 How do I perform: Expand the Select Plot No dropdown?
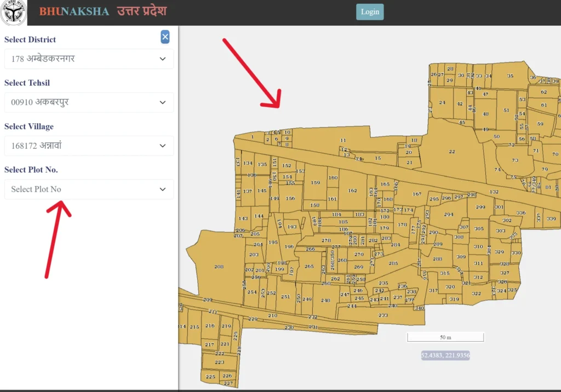[x=89, y=189]
